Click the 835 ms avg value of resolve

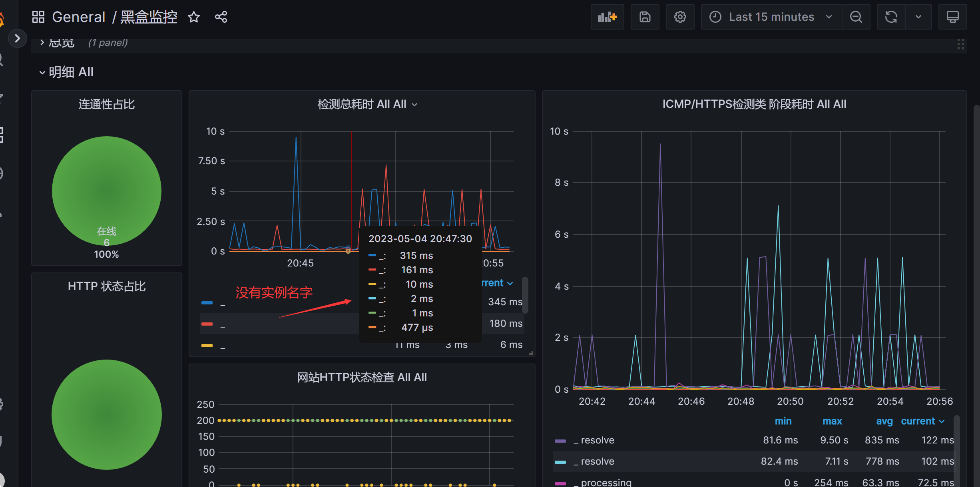882,440
